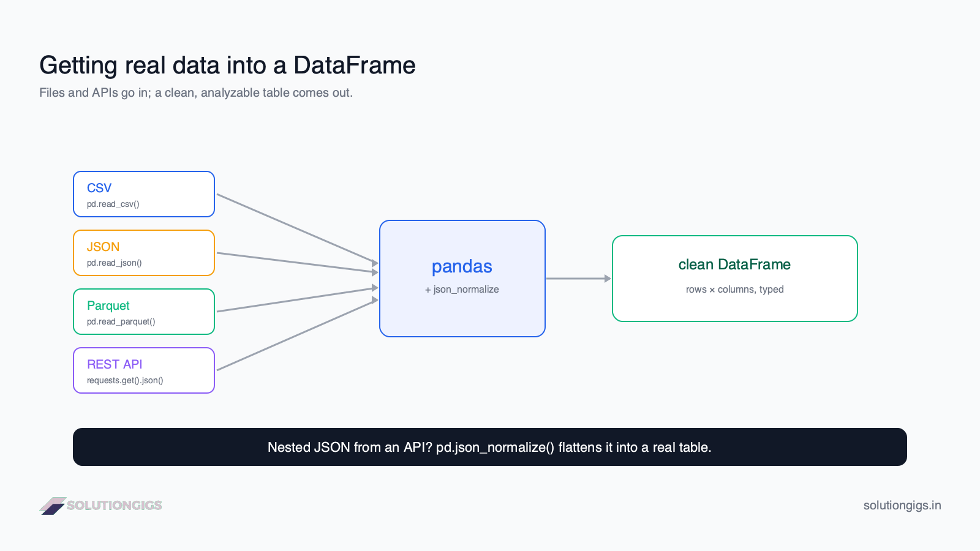Open the solutiongigs.in link
The image size is (980, 551).
click(902, 506)
